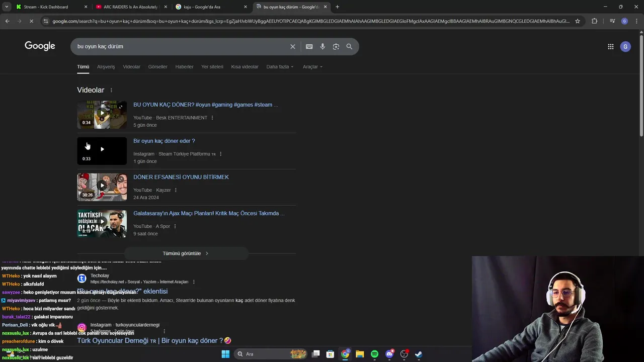
Task: Open the Google apps grid
Action: [610, 47]
